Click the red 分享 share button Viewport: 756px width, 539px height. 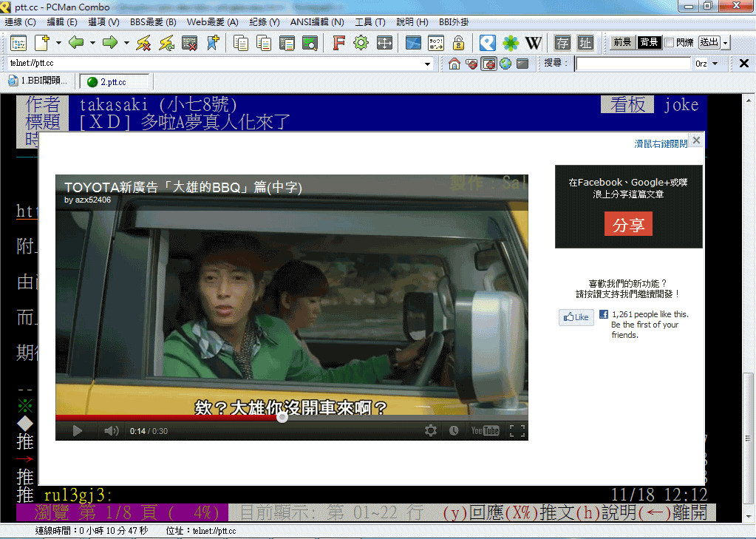coord(628,224)
